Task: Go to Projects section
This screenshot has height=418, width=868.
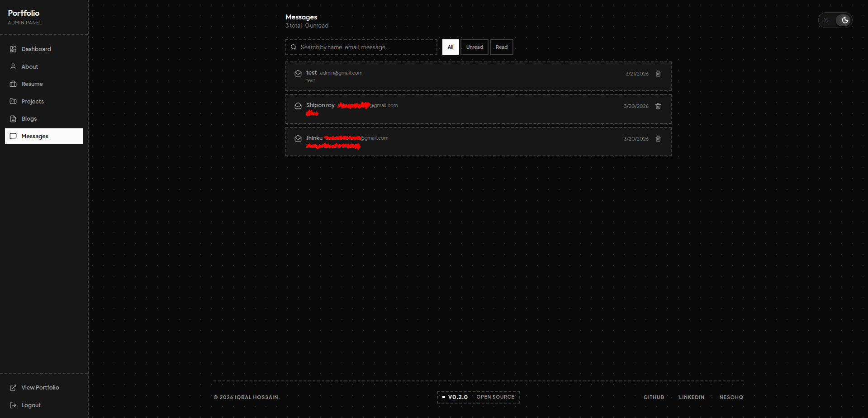Action: (x=33, y=102)
